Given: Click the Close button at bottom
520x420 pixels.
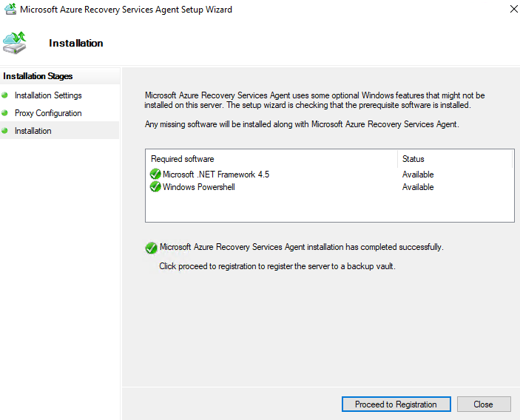Looking at the screenshot, I should click(x=484, y=404).
